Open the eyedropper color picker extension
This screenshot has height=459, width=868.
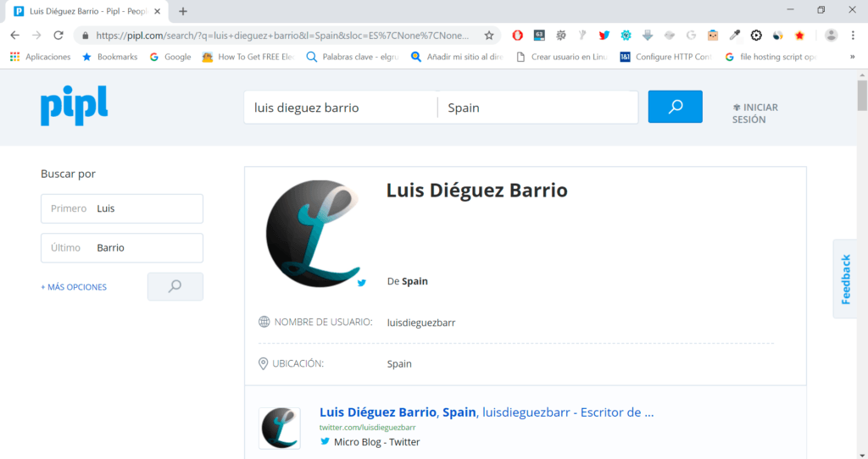click(x=735, y=36)
